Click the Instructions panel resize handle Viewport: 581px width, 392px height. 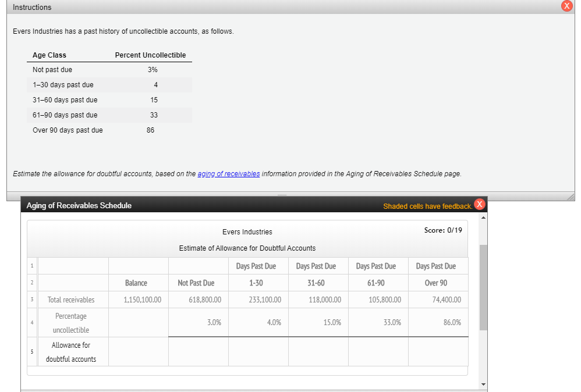(x=570, y=196)
